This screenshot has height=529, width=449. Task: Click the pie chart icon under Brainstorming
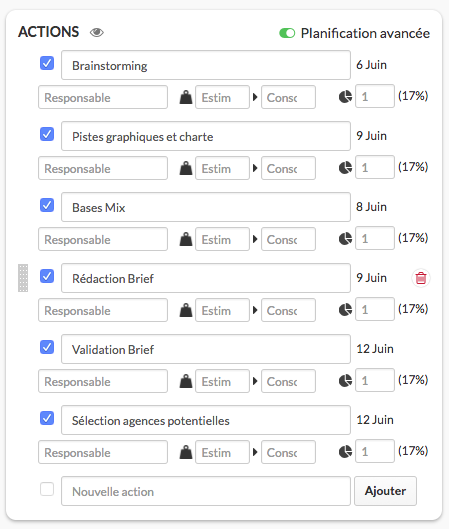point(345,97)
